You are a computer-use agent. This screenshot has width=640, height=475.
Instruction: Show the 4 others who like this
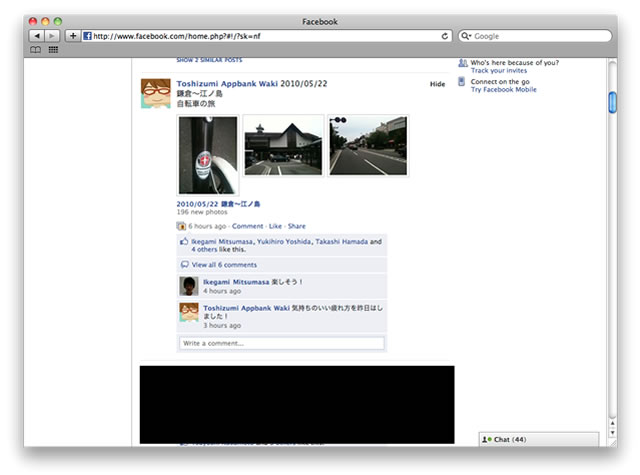(x=204, y=249)
